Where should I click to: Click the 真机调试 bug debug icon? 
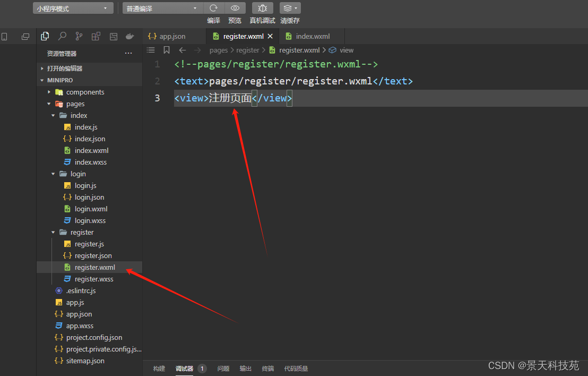coord(263,8)
